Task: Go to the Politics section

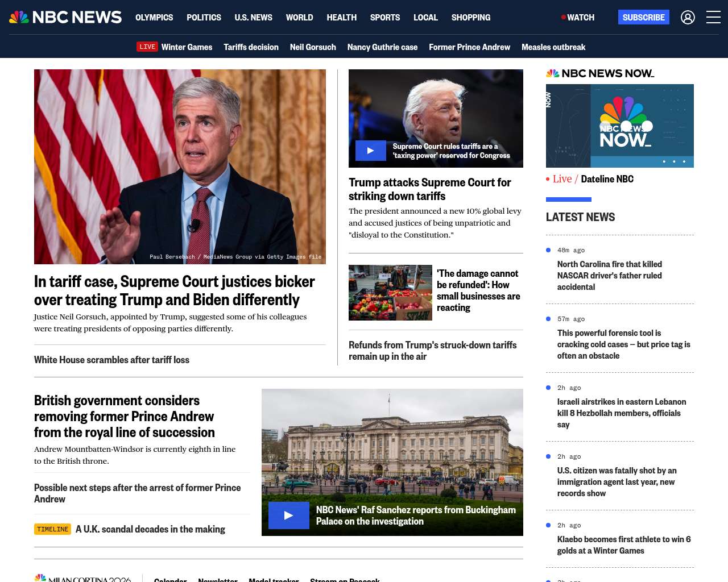Action: [x=204, y=18]
